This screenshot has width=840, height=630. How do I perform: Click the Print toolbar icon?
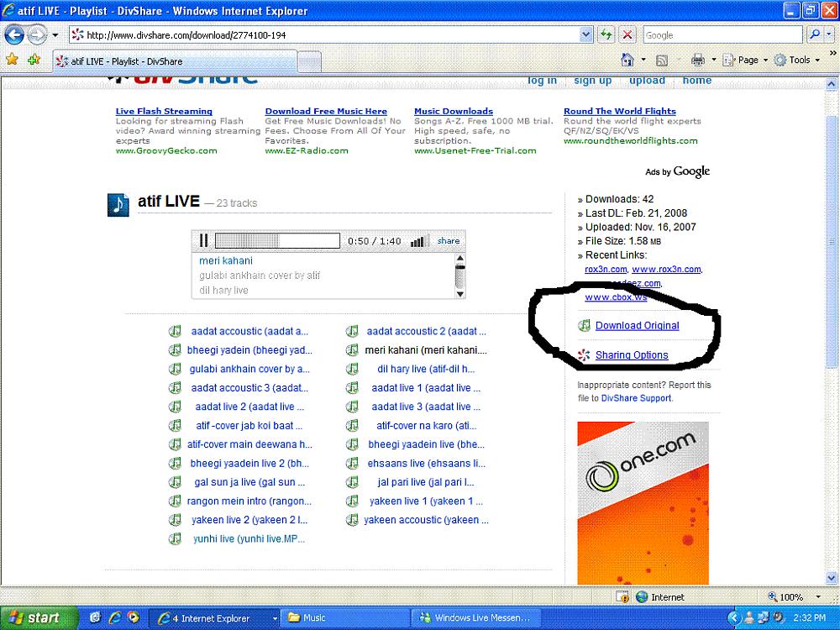click(697, 60)
